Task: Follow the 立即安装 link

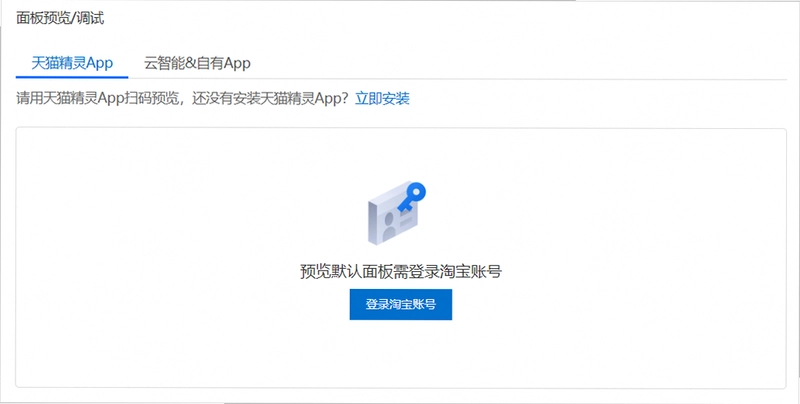Action: 382,98
